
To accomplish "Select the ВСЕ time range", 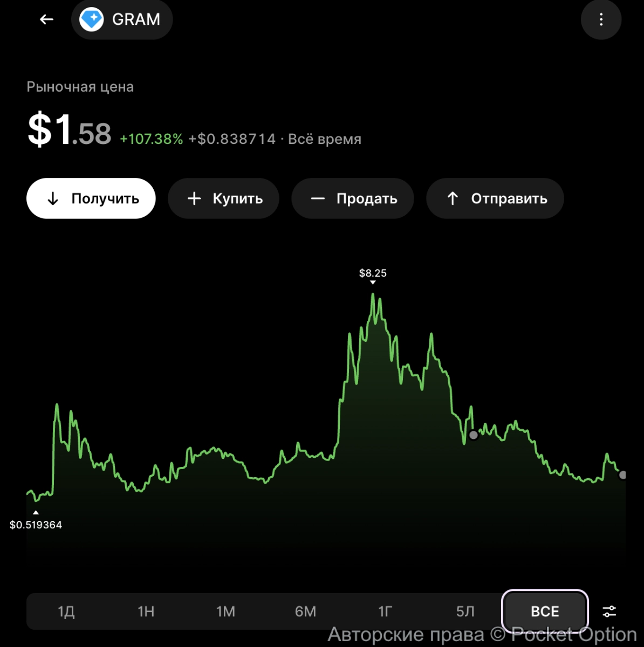I will tap(545, 611).
